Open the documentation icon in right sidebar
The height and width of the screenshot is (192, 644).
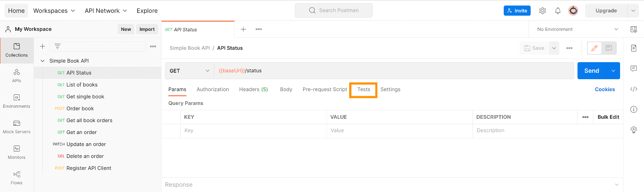tap(633, 48)
